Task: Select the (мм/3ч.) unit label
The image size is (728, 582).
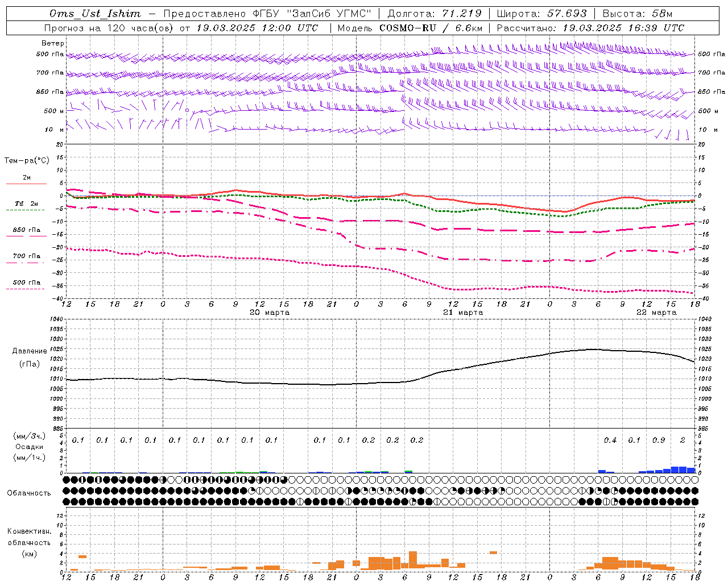Action: click(30, 436)
